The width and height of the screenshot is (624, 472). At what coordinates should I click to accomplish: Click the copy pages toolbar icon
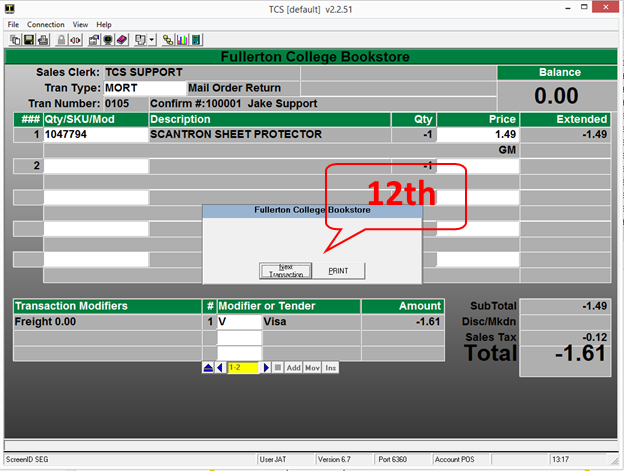tap(15, 40)
